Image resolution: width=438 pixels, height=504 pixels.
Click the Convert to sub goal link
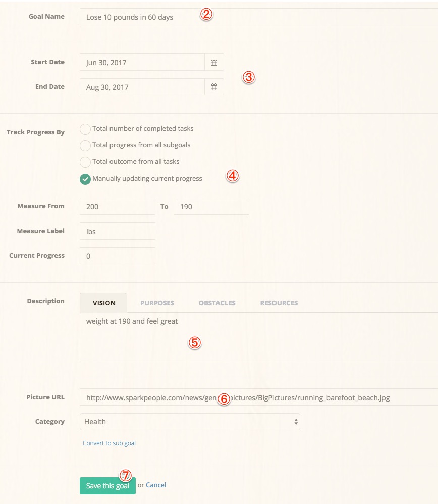pyautogui.click(x=109, y=443)
